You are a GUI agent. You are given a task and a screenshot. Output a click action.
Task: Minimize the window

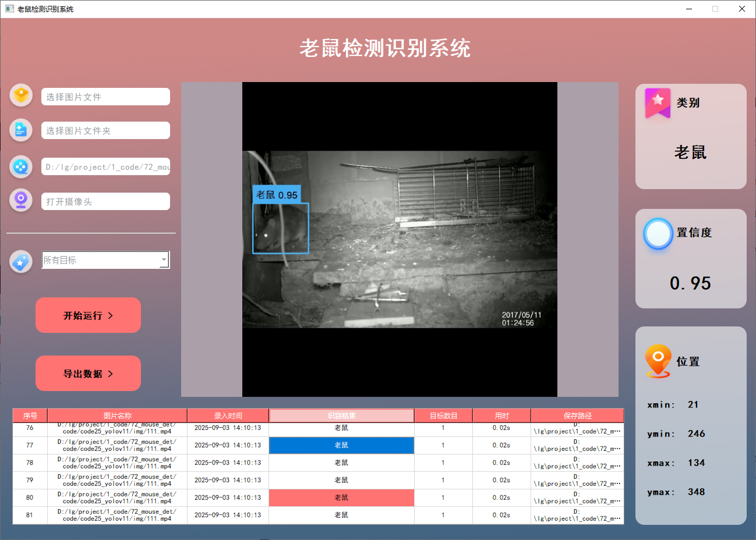pos(690,9)
